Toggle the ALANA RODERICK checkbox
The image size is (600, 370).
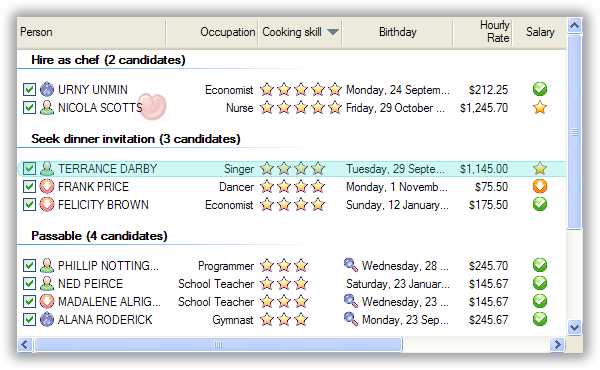[x=29, y=319]
